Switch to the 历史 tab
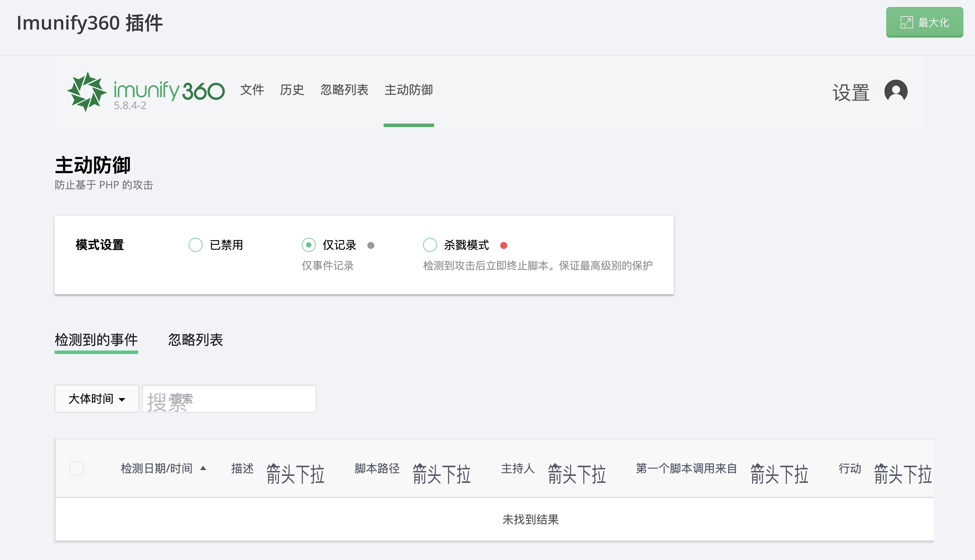Image resolution: width=975 pixels, height=560 pixels. coord(292,90)
